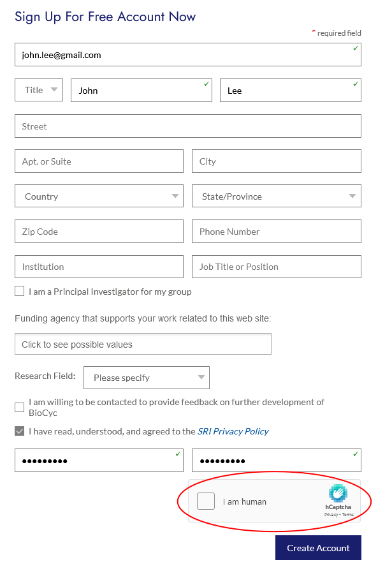Open the Title dropdown
392x578 pixels.
click(x=39, y=90)
